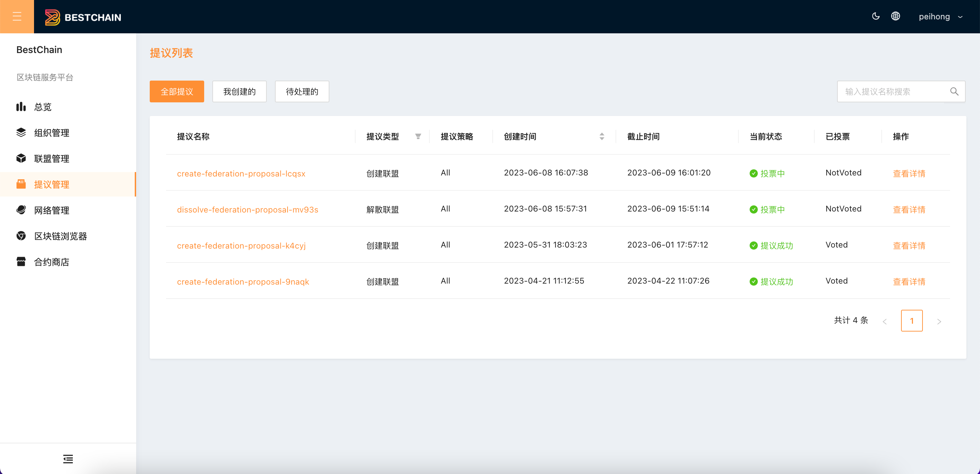Click Voted cell in k4cyj row
Image resolution: width=980 pixels, height=474 pixels.
coord(837,245)
